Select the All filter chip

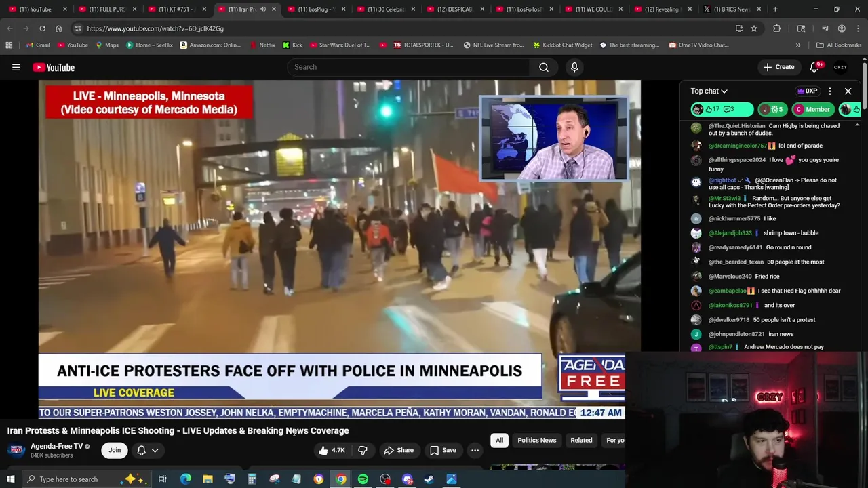[499, 440]
